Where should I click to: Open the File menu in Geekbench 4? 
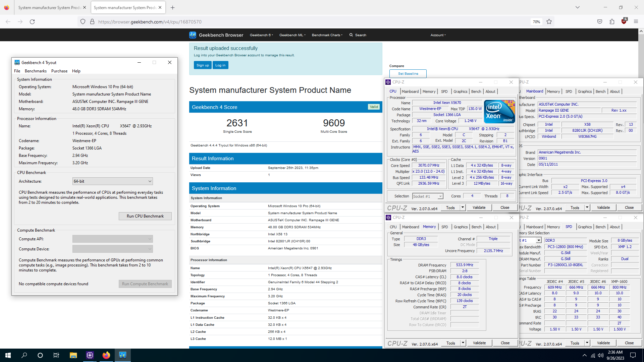coord(17,71)
